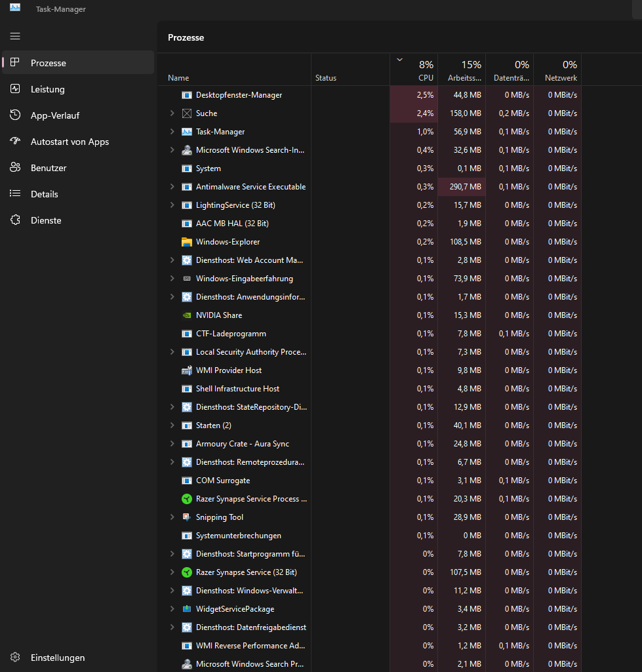Click the Razer Synapse Service (32 Bit) icon

coord(187,572)
